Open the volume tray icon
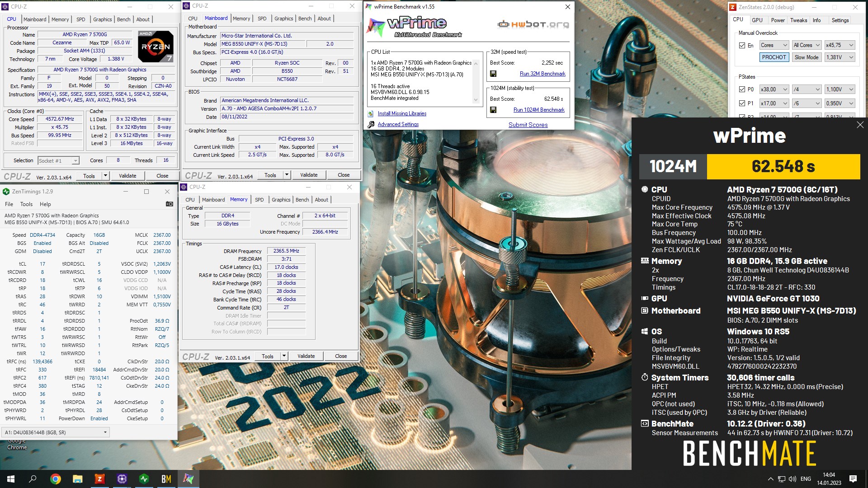 pyautogui.click(x=793, y=479)
